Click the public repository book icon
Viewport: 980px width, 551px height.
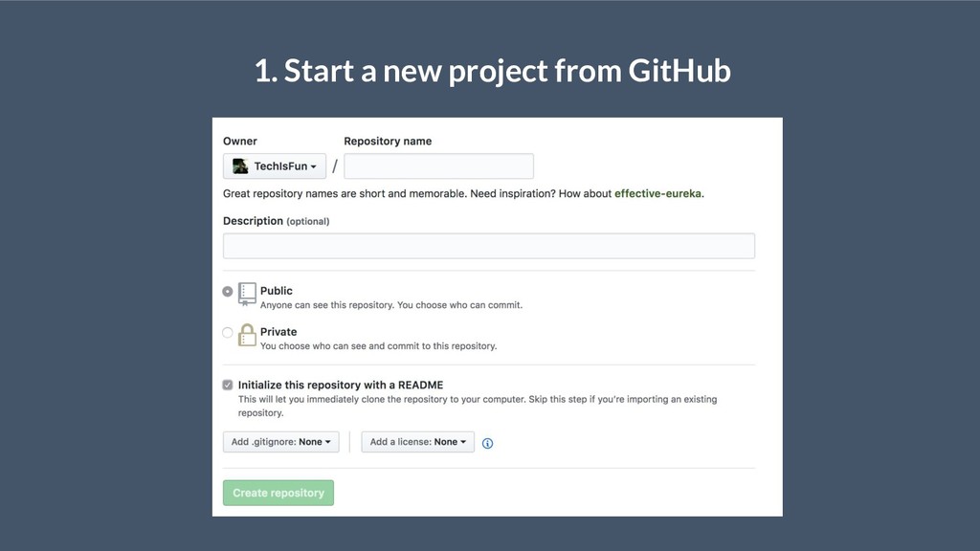(x=247, y=295)
